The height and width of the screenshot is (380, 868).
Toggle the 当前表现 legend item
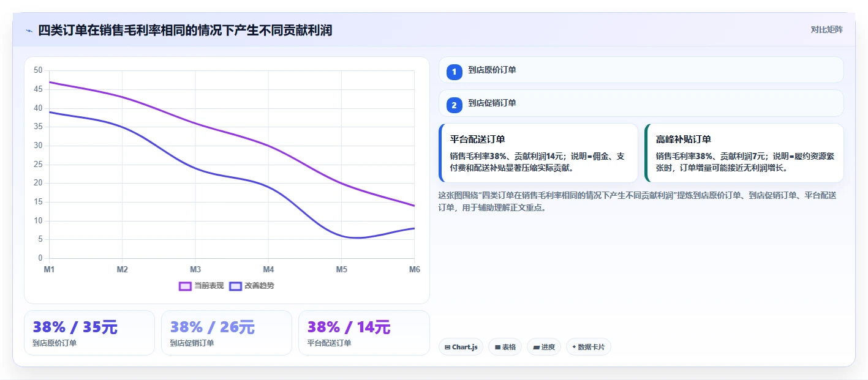tap(201, 286)
